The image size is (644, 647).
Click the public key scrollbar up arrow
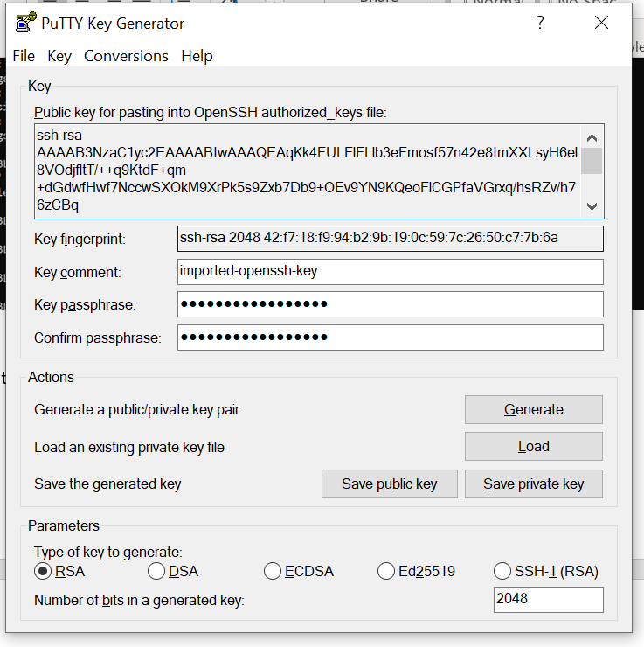click(592, 137)
